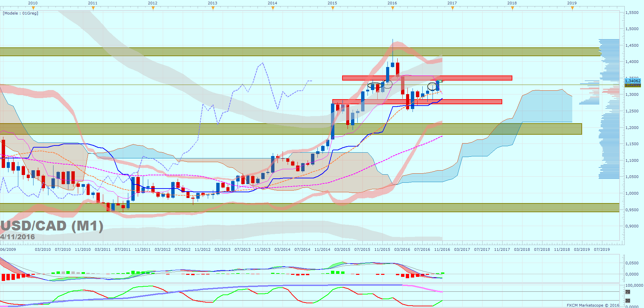Click the orange year marker for 2011
The height and width of the screenshot is (308, 644).
(93, 8)
